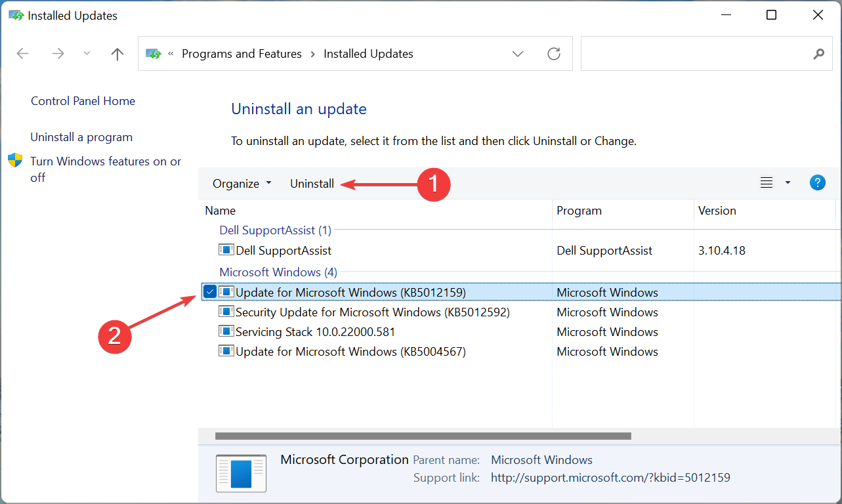Screen dimensions: 842x504
Task: Open the address bar history dropdown
Action: 518,53
